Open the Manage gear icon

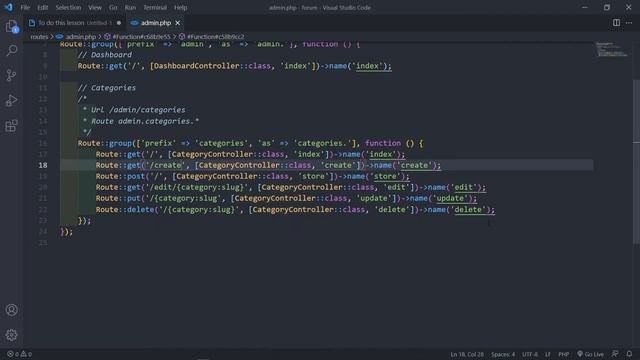(x=11, y=335)
